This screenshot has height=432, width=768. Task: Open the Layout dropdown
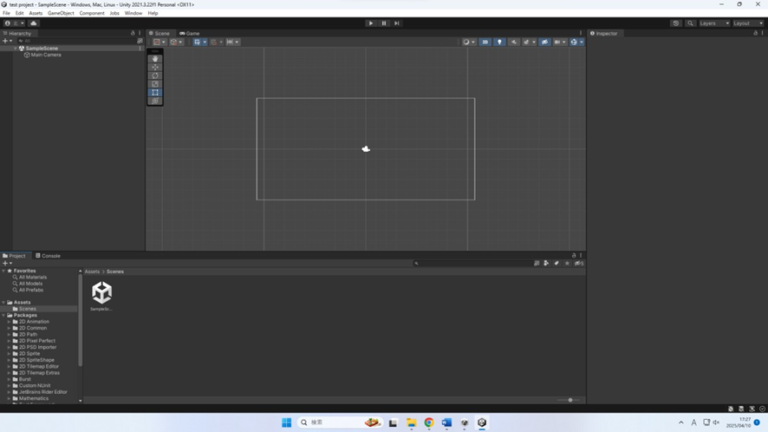[x=747, y=23]
